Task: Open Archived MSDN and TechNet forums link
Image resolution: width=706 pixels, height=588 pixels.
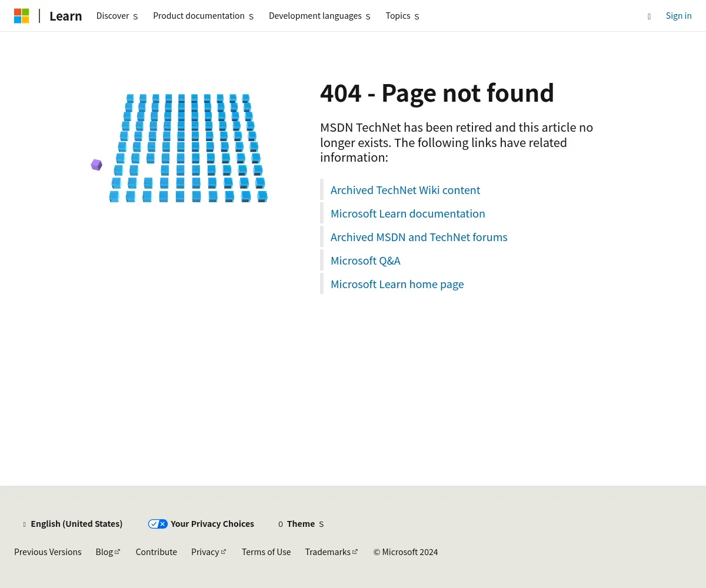Action: [x=419, y=237]
